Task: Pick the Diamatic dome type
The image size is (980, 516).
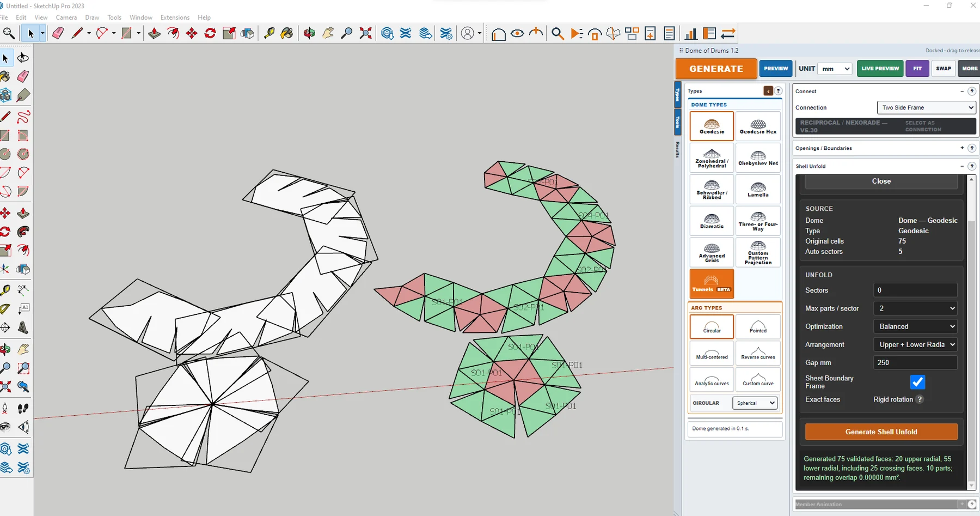Action: 712,221
